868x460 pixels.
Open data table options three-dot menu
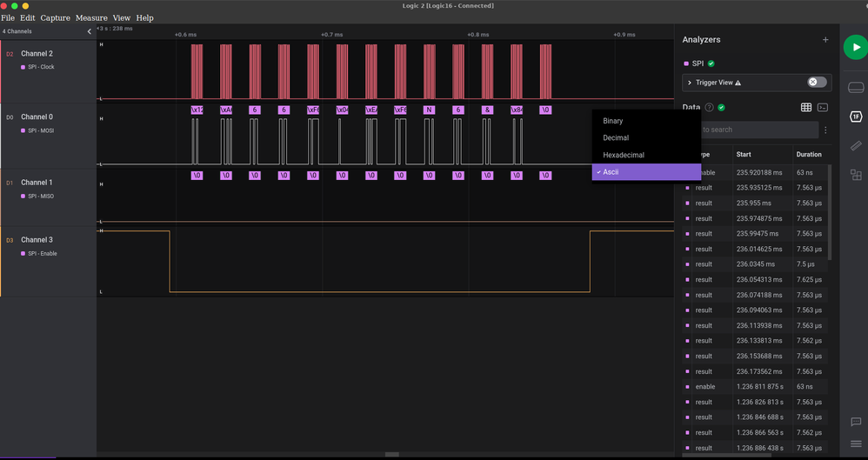825,130
